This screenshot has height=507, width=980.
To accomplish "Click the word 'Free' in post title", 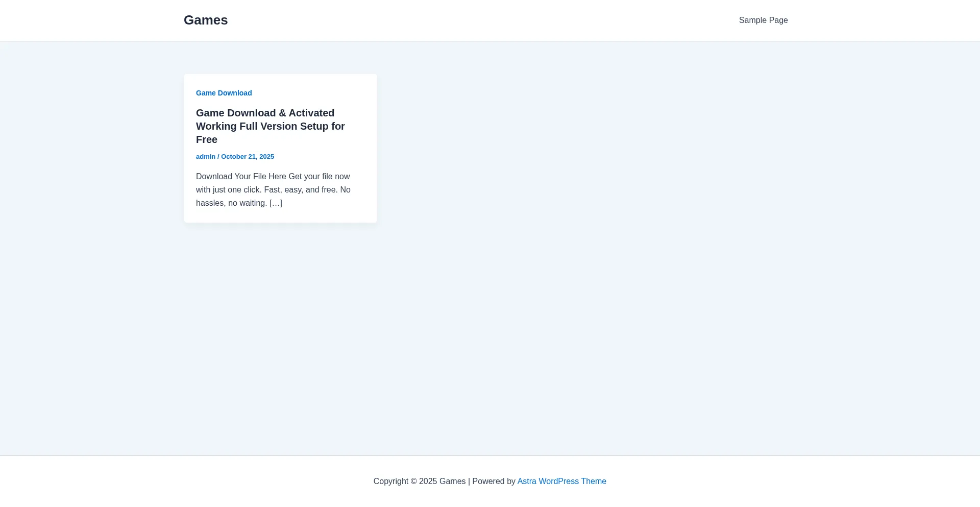I will (x=207, y=140).
